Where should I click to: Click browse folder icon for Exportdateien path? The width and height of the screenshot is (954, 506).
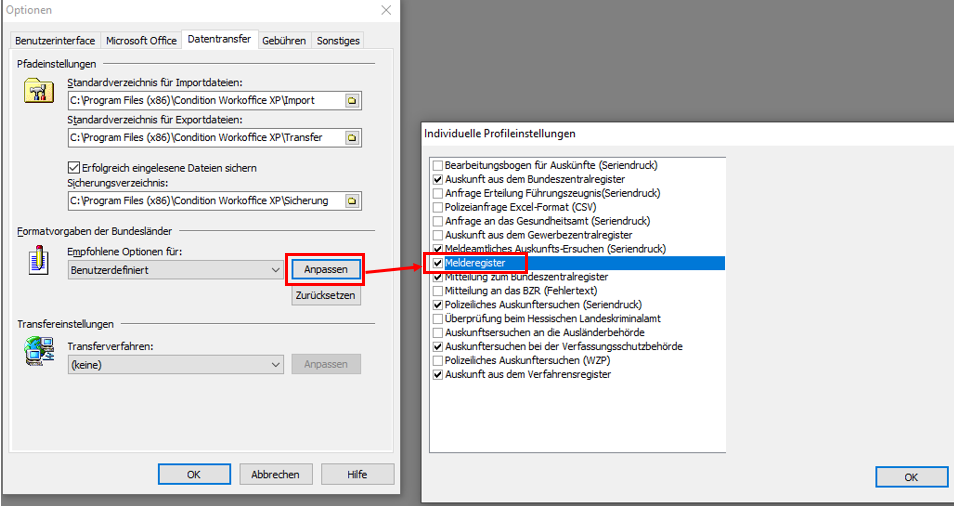coord(351,138)
